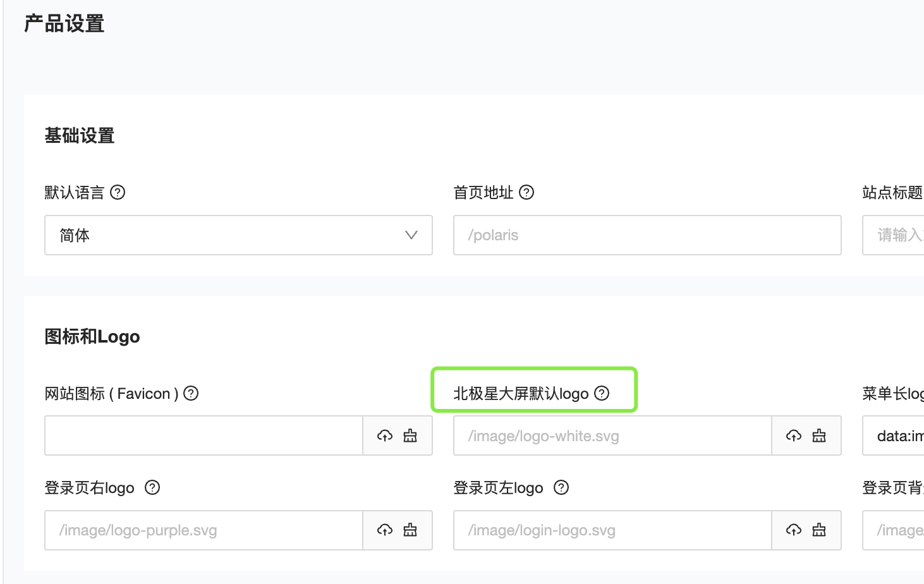The width and height of the screenshot is (924, 584).
Task: Click the 基础设置 section heading
Action: pos(80,136)
